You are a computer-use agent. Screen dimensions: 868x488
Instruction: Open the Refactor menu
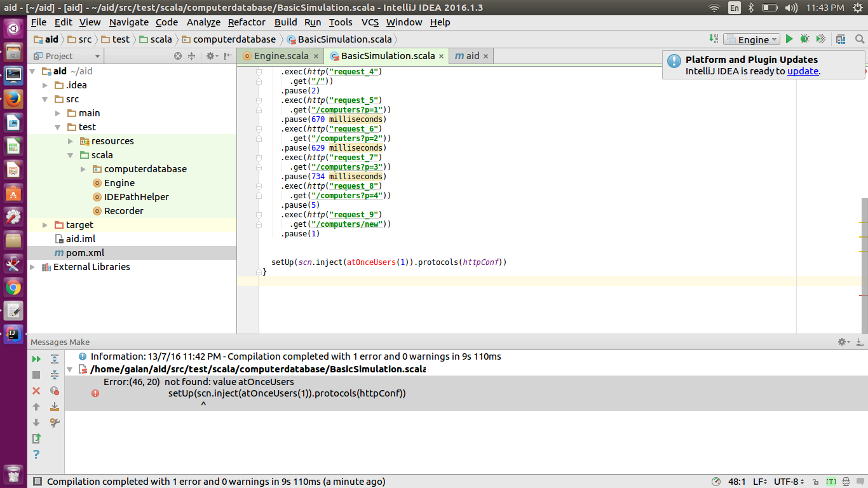[x=246, y=22]
